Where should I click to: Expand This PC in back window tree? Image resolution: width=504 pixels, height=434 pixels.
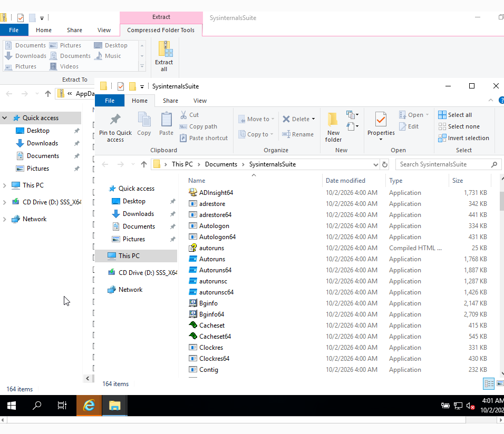coord(5,185)
